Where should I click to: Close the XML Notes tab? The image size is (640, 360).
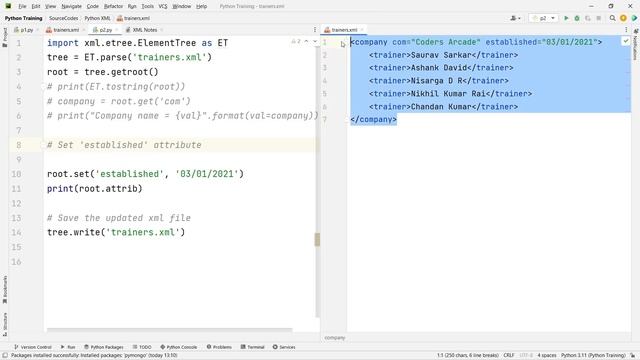click(x=162, y=30)
